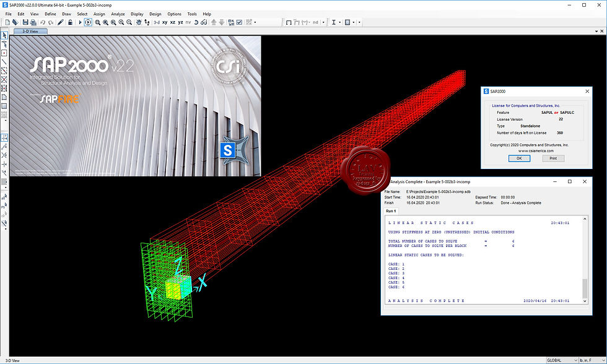Open the Analyze menu
The width and height of the screenshot is (607, 364).
click(118, 14)
